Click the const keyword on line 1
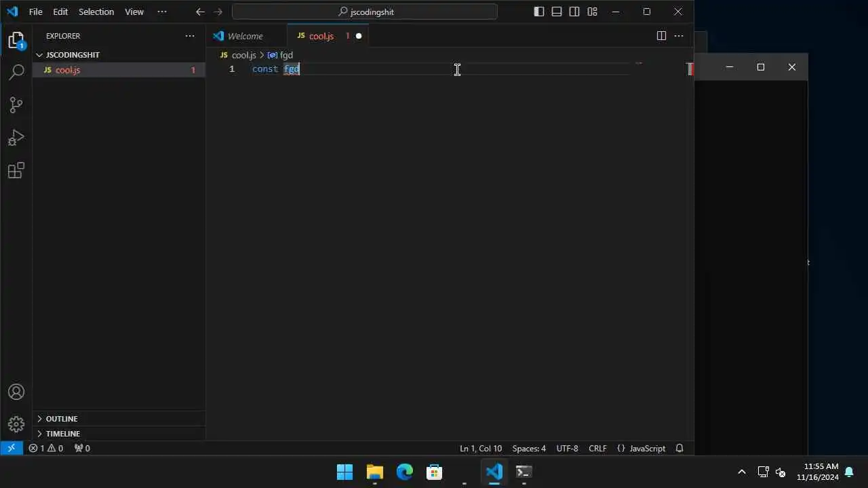The width and height of the screenshot is (868, 488). (265, 69)
